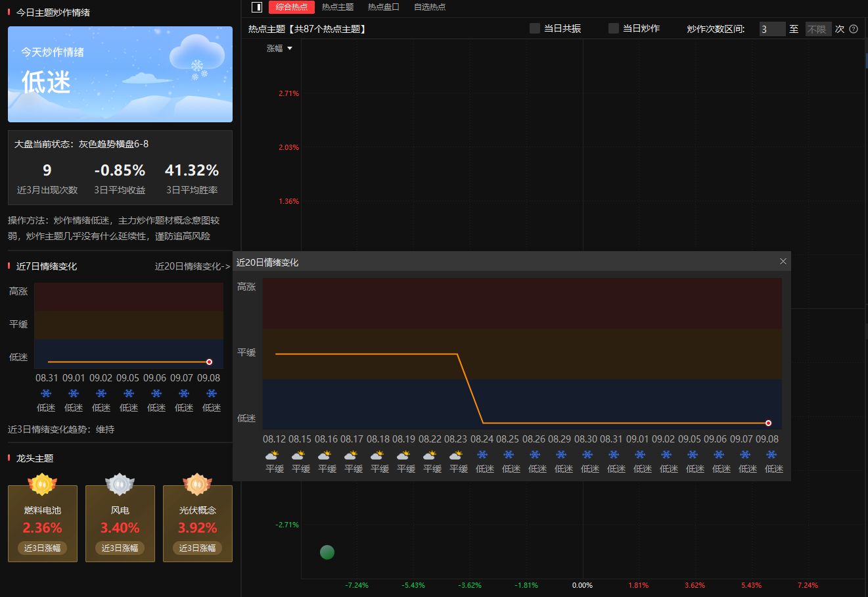The image size is (868, 597).
Task: Click the gold medal icon above 燃料电池
Action: (x=43, y=485)
